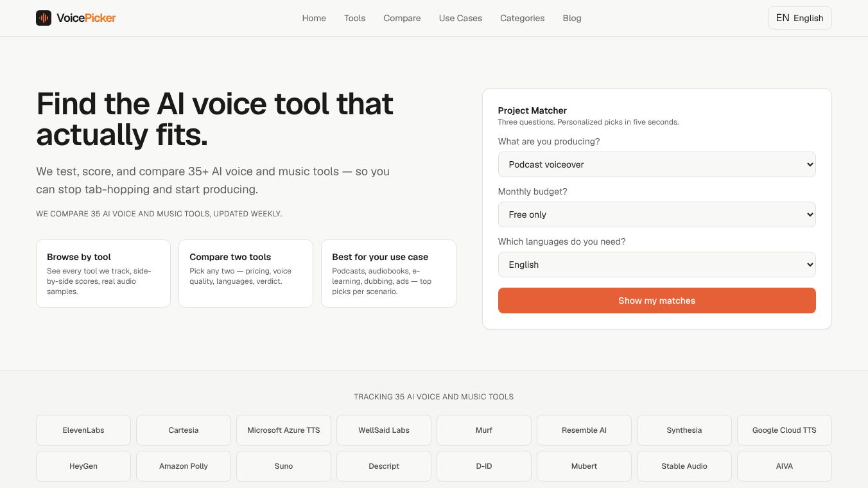The width and height of the screenshot is (868, 488).
Task: Select the Microsoft Azure TTS chip
Action: pos(284,430)
